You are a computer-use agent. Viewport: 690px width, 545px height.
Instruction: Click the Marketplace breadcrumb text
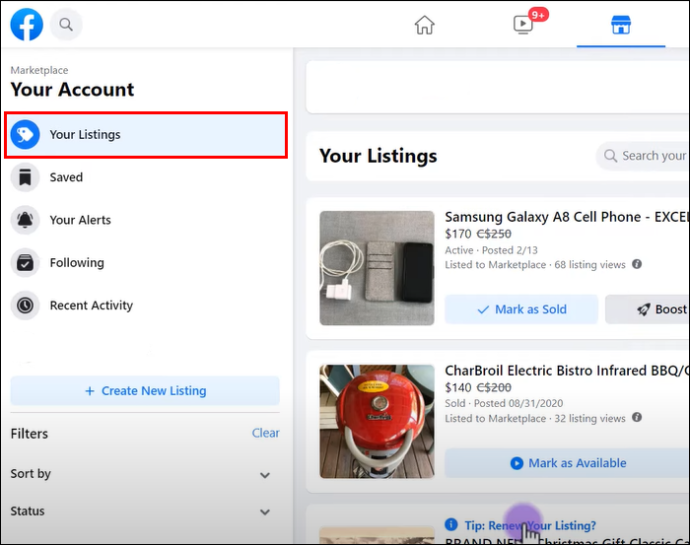pos(39,70)
